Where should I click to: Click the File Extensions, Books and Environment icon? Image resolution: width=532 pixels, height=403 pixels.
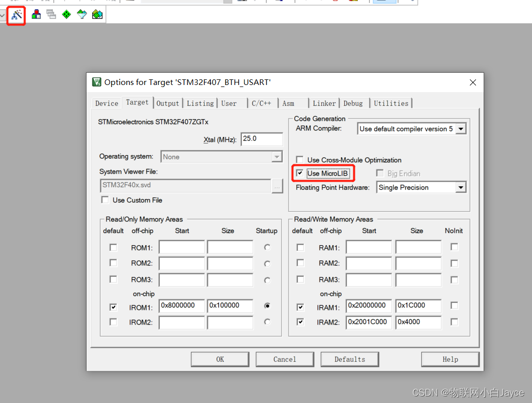click(36, 14)
